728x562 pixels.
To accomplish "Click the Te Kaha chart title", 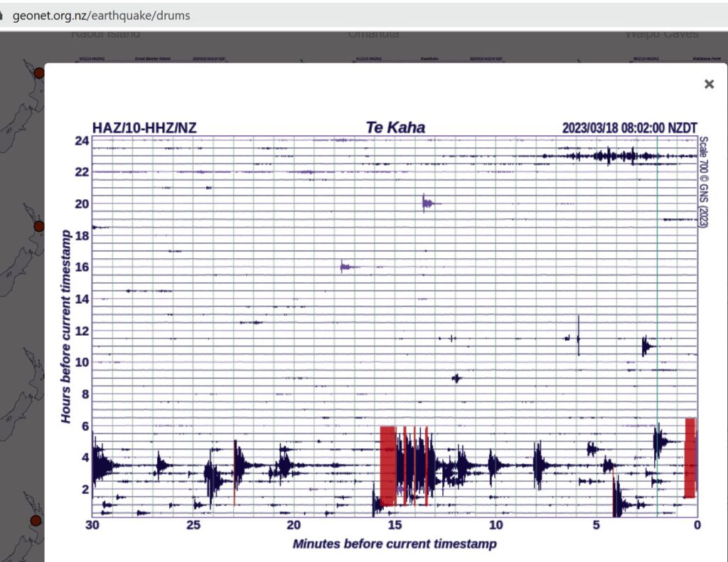I will 395,127.
